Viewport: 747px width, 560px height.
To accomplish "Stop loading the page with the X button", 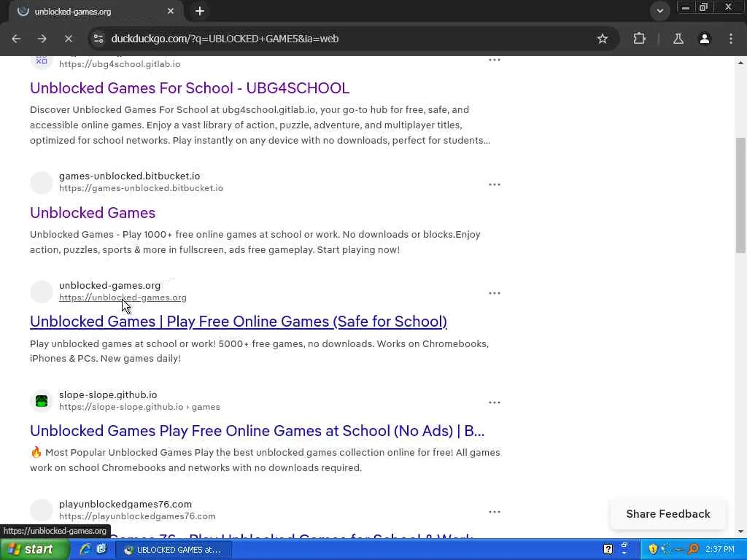I will pyautogui.click(x=68, y=39).
